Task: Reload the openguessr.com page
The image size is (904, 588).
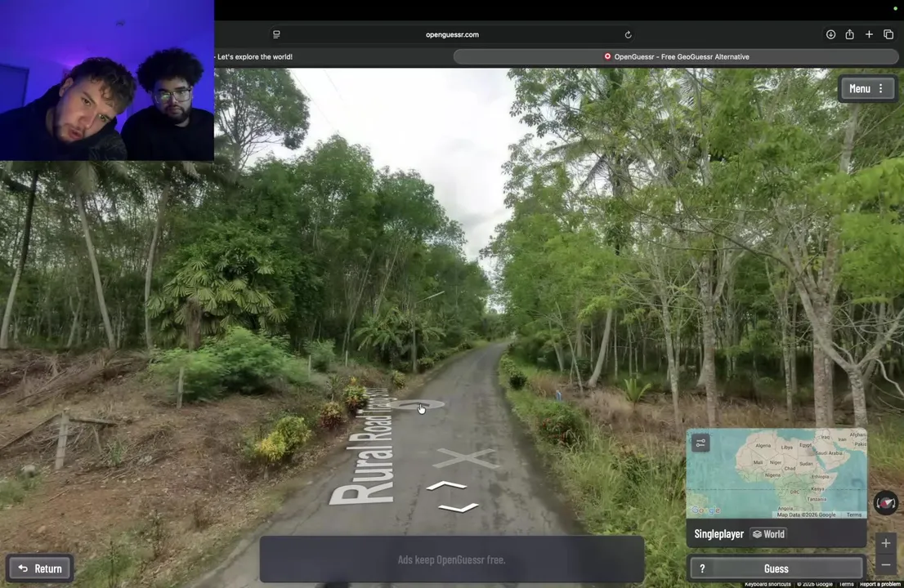Action: (x=628, y=34)
